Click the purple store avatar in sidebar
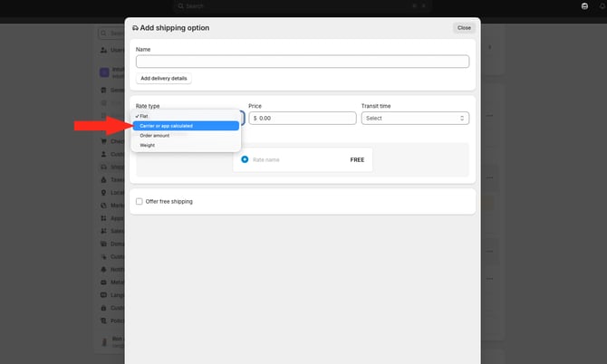The width and height of the screenshot is (607, 364). (x=104, y=72)
